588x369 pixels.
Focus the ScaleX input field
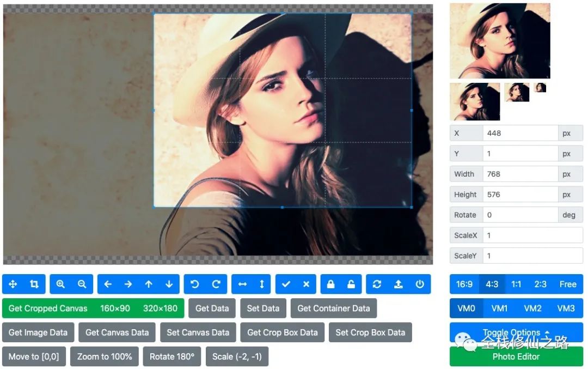(532, 235)
